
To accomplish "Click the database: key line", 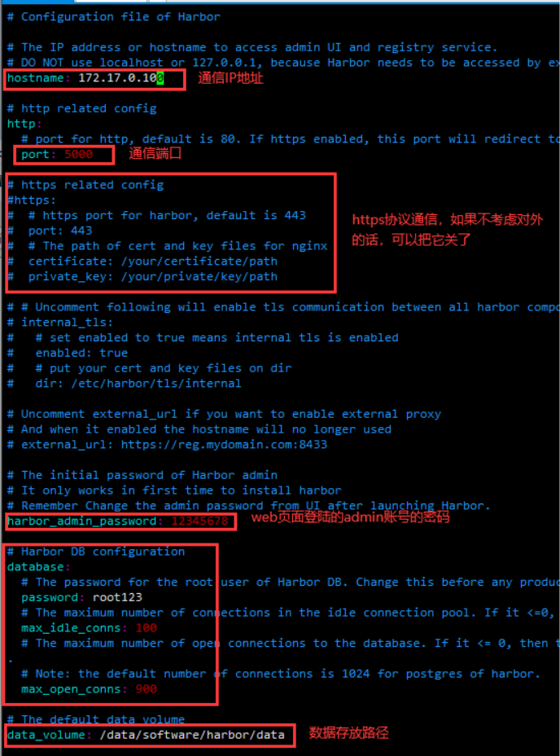I will 38,567.
